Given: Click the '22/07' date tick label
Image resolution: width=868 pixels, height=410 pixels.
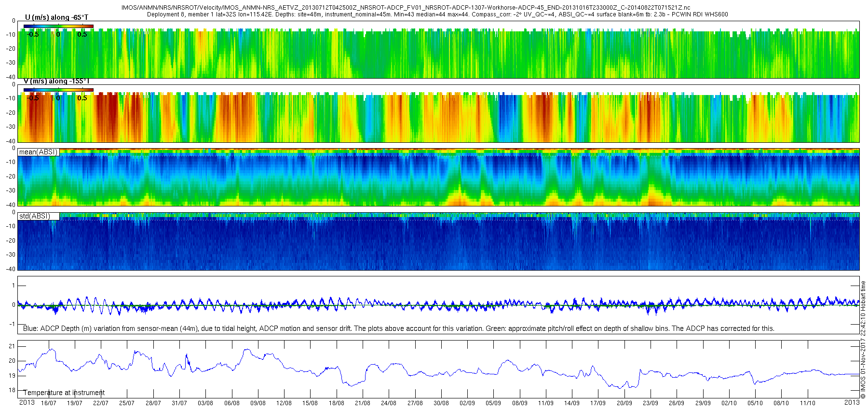Looking at the screenshot, I should (x=100, y=403).
